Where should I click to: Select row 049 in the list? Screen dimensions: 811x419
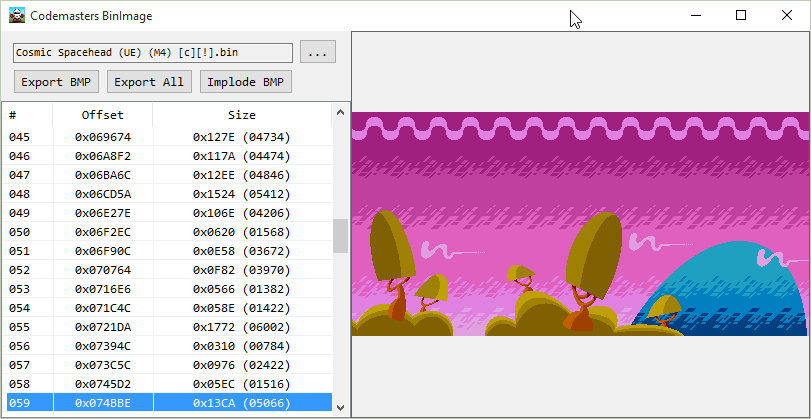click(167, 213)
